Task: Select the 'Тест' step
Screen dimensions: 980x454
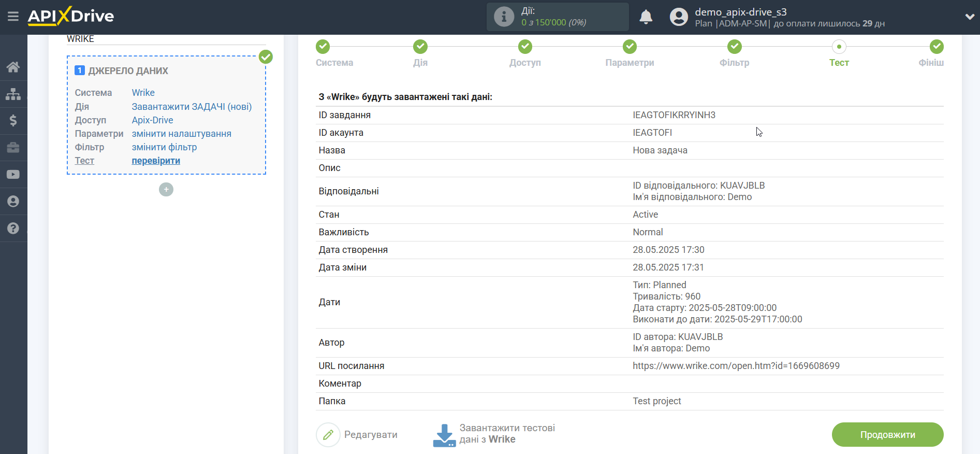Action: click(x=839, y=63)
